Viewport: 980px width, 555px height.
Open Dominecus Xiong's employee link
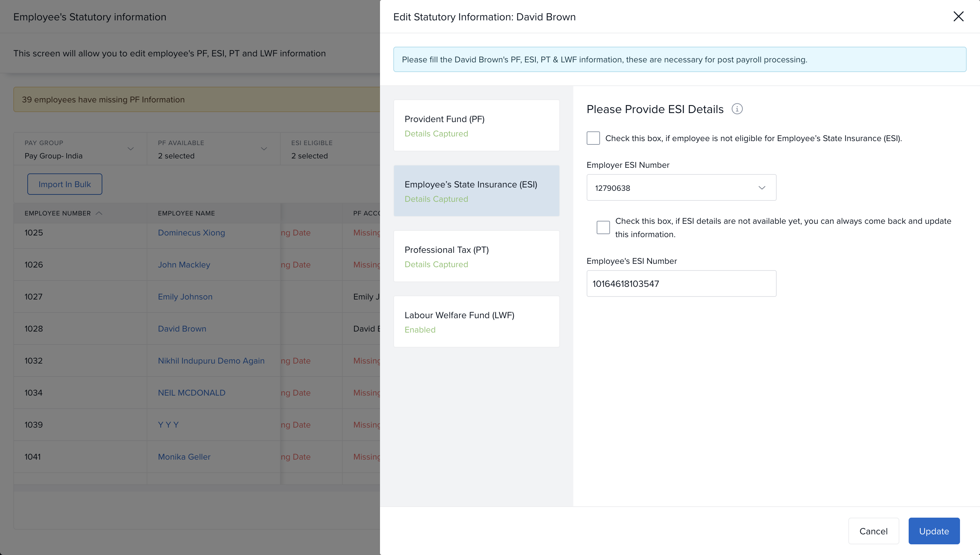pyautogui.click(x=191, y=232)
